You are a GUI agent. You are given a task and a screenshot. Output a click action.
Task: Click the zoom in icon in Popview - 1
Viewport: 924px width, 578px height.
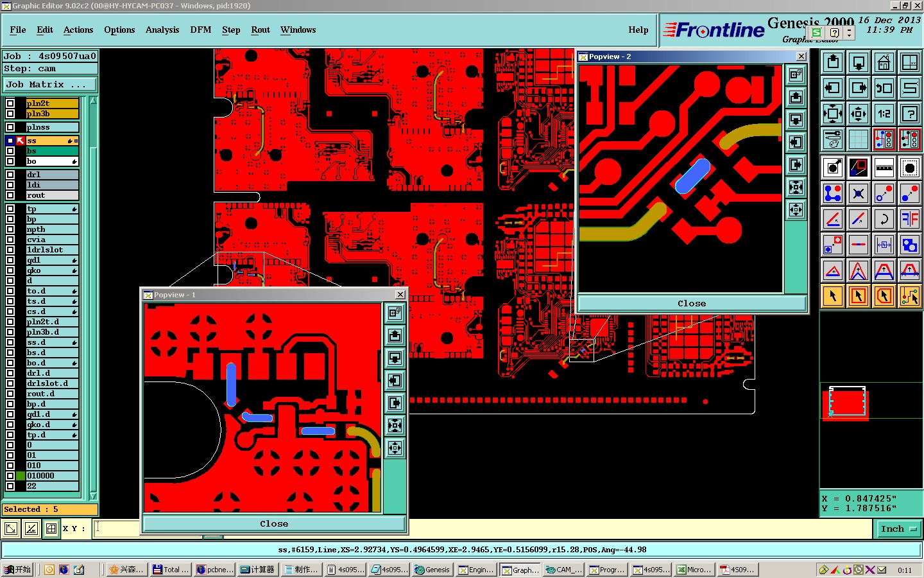coord(395,425)
